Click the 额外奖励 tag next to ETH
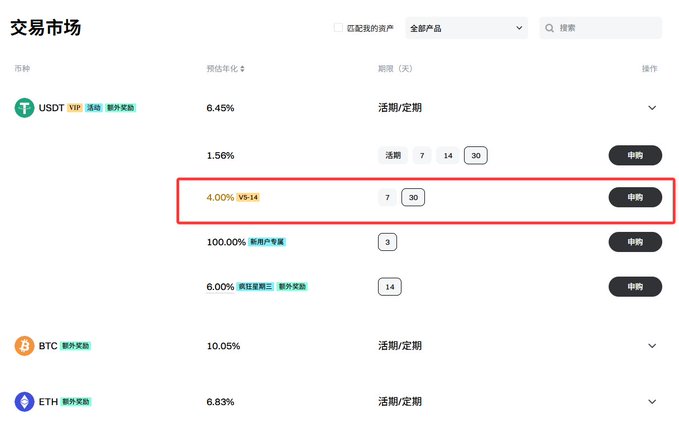 (x=76, y=402)
